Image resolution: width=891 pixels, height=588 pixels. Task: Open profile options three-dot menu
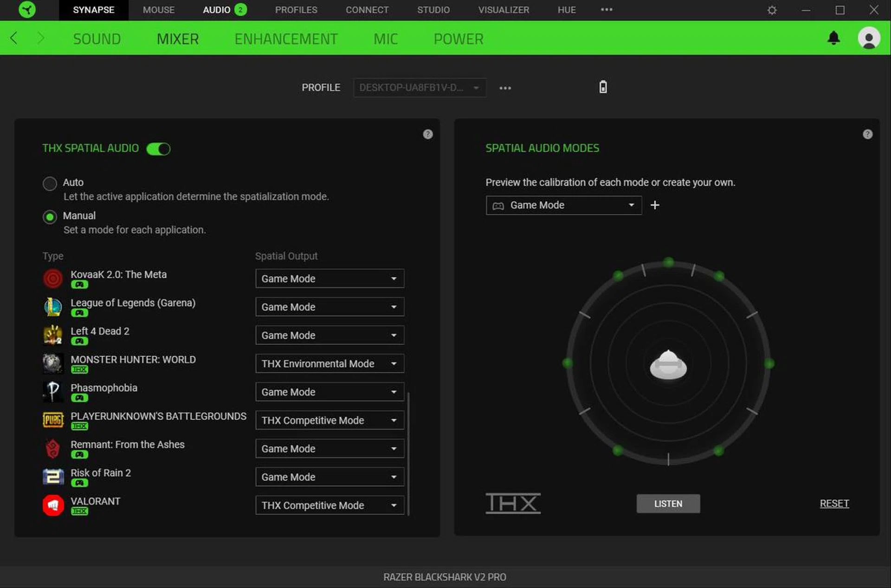[x=505, y=88]
